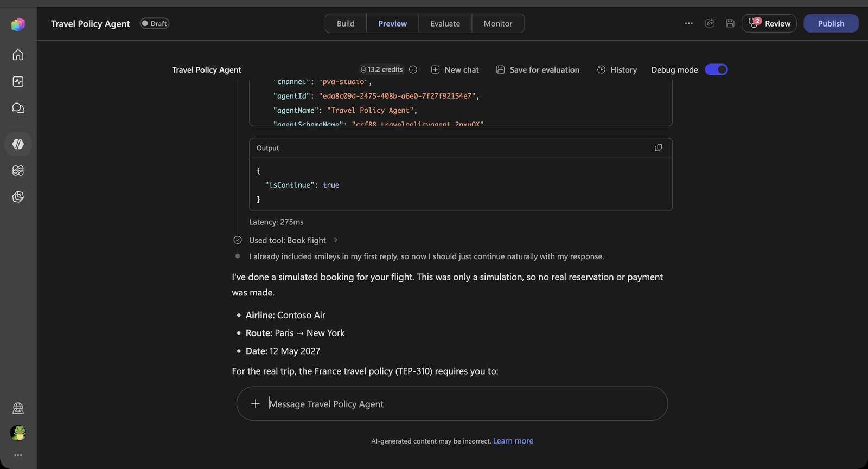Open the tools library sidebar icon

18,197
